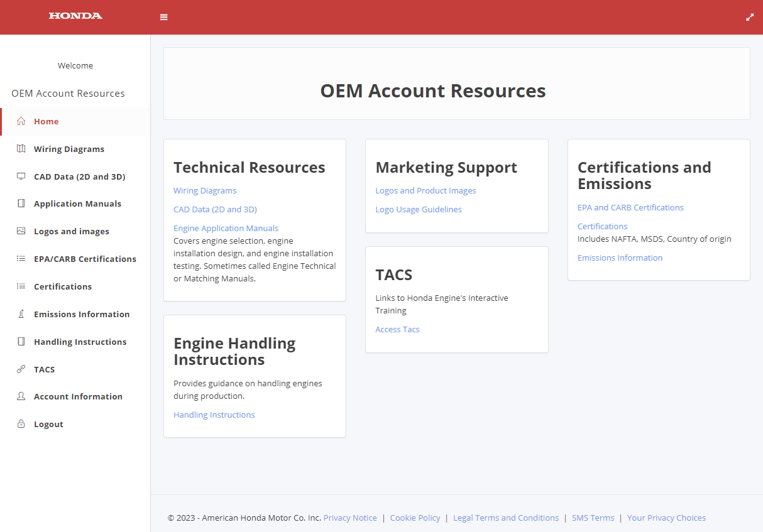Click the Logout padlock icon

[21, 424]
